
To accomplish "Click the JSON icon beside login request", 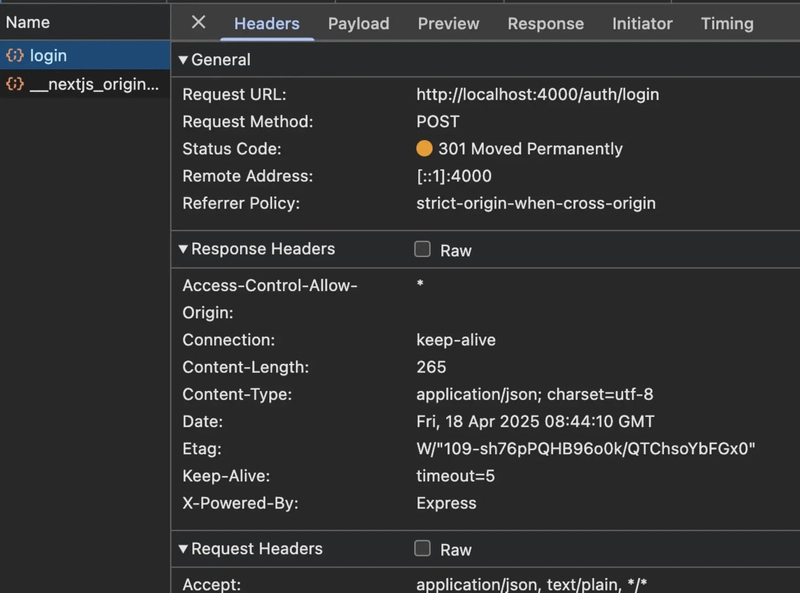I will coord(15,55).
